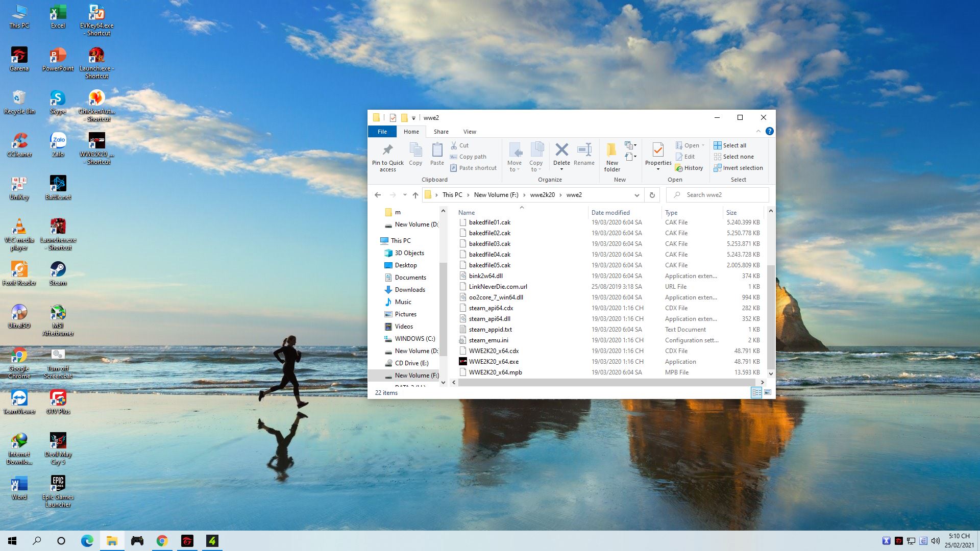Open Properties from the ribbon

tap(657, 150)
